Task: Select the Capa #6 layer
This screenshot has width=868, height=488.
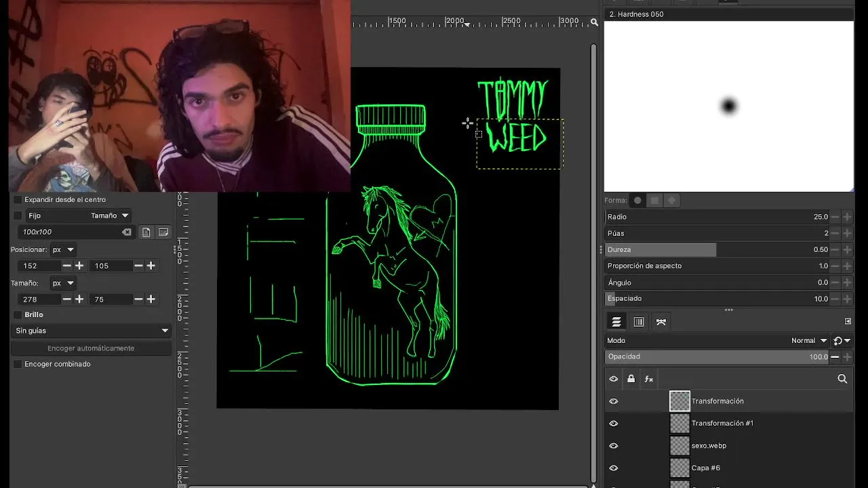Action: [728, 468]
